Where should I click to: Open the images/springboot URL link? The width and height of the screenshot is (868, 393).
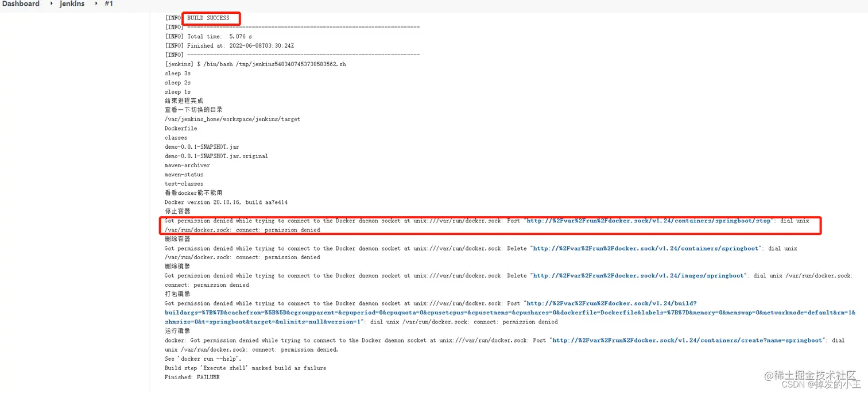tap(639, 276)
